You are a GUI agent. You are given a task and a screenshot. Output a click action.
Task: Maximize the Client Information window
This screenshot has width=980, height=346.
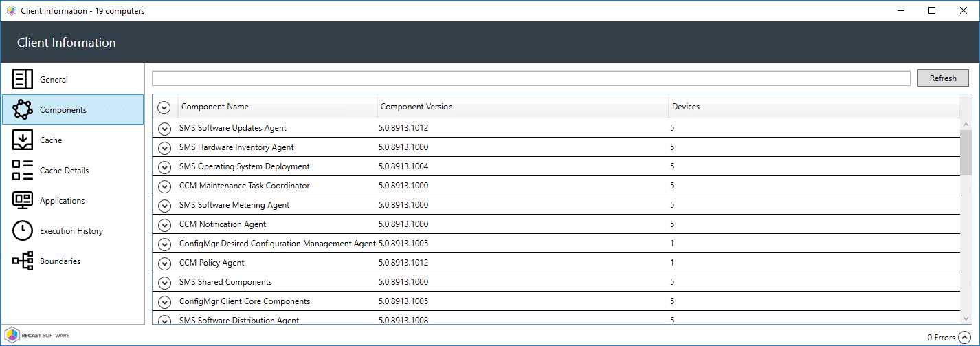(932, 10)
